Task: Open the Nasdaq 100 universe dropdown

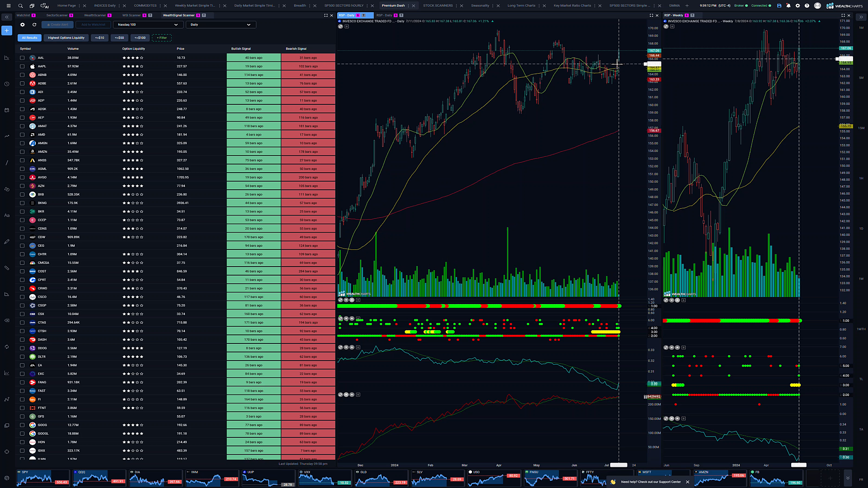Action: pos(147,25)
